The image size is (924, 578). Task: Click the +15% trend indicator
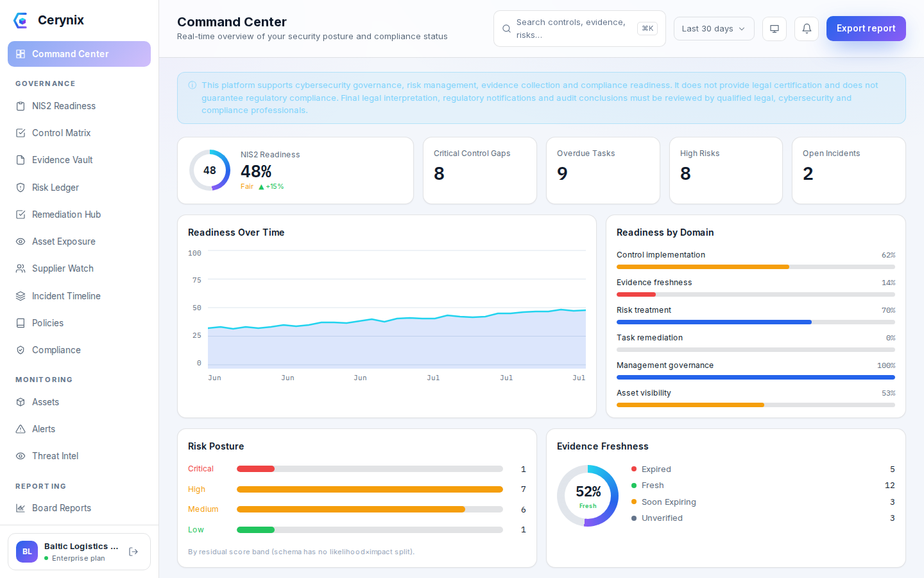click(x=271, y=187)
